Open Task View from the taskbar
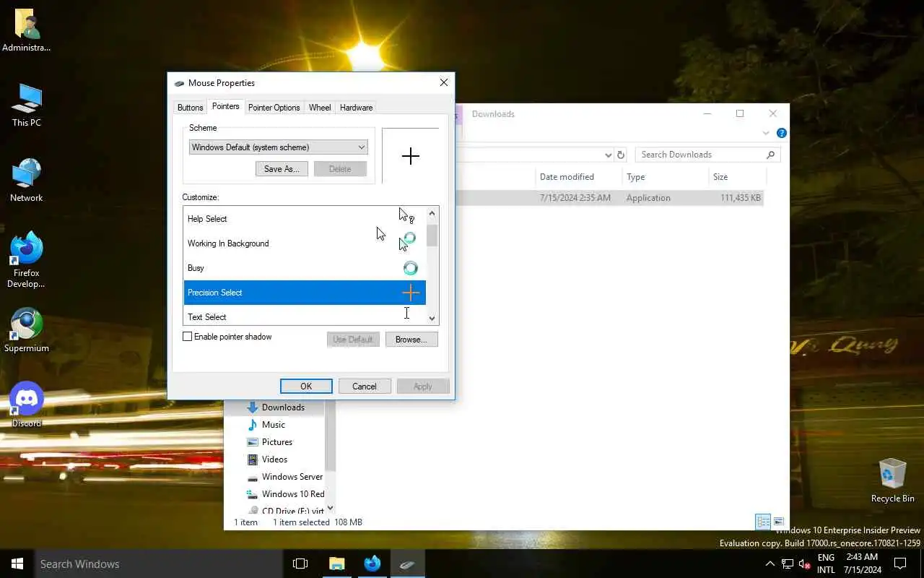 [x=300, y=564]
